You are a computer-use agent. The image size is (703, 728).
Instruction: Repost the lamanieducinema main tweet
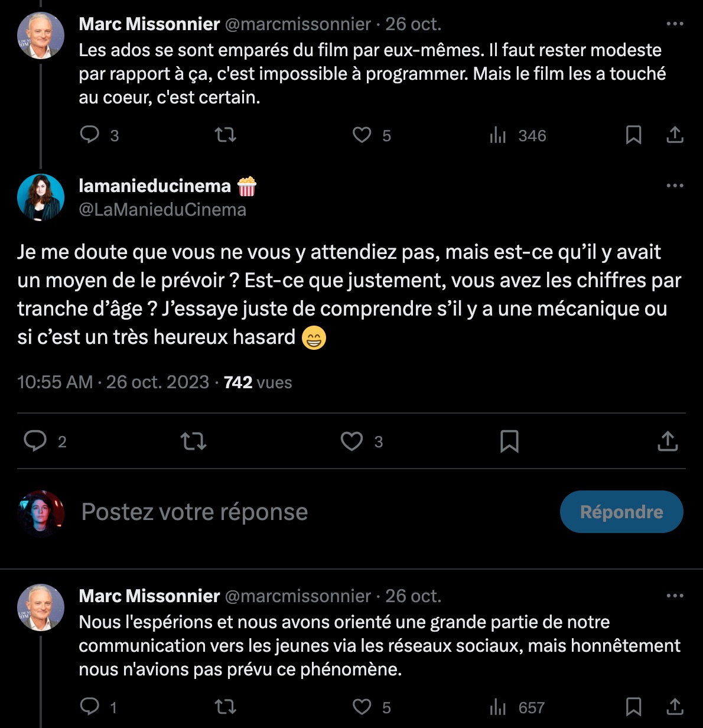pos(193,441)
